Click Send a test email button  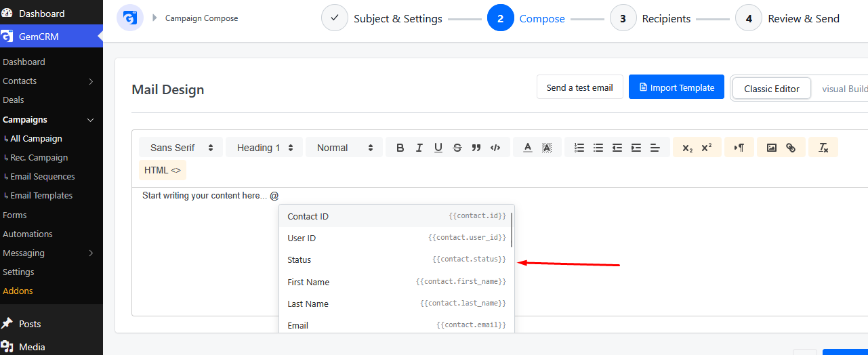click(x=580, y=87)
